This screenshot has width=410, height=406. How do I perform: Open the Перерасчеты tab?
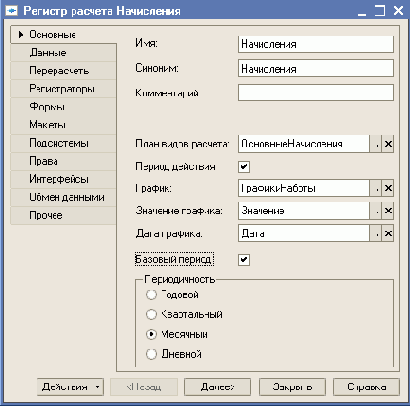(63, 71)
